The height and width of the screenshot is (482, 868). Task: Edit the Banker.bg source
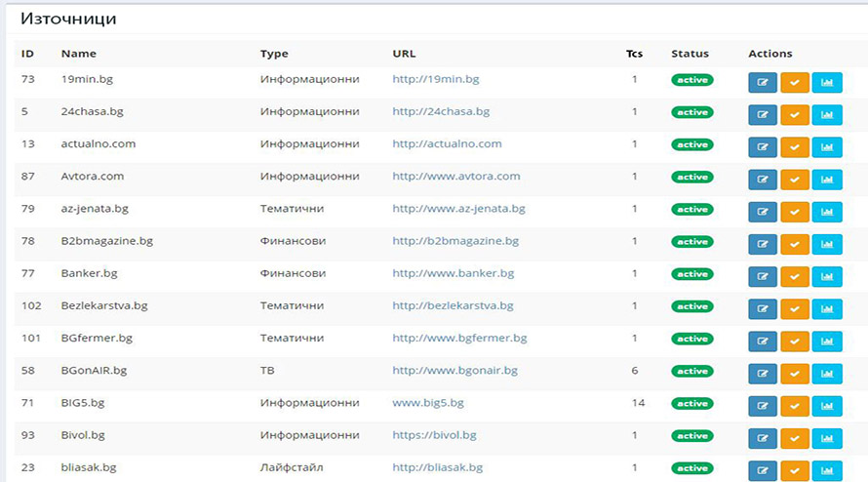click(763, 276)
